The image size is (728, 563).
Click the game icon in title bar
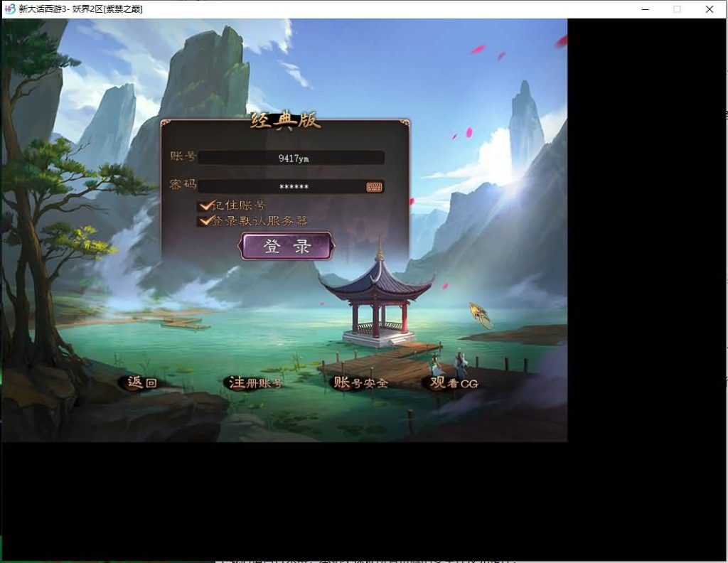[10, 9]
